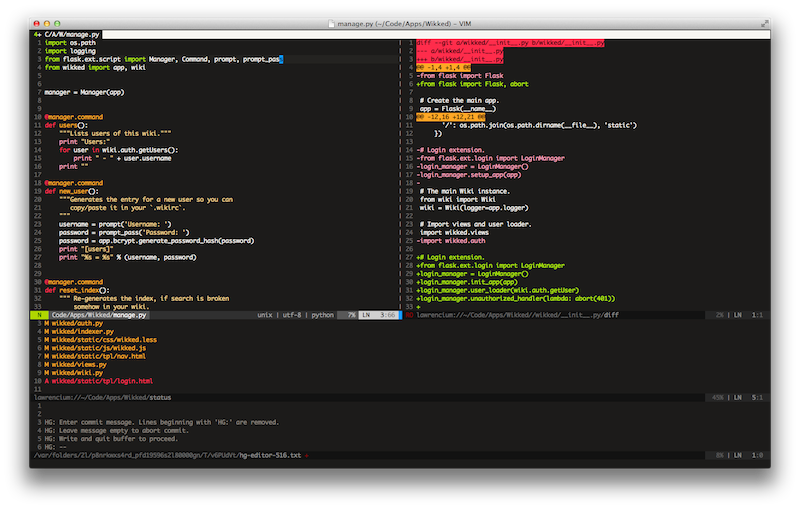Screen dimensions: 800x509
Task: Click the document proxy icon beside manage.py title
Action: click(x=332, y=23)
